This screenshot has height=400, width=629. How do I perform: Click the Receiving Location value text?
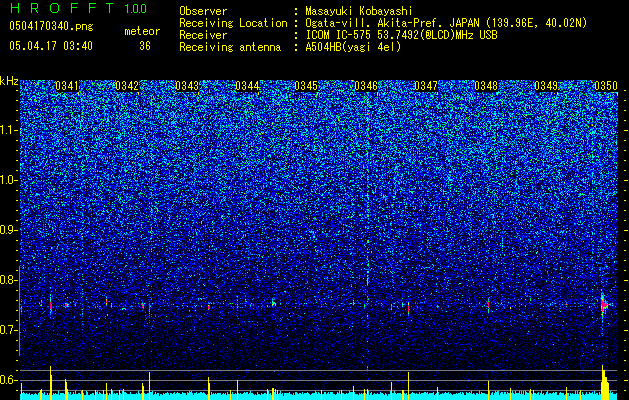pyautogui.click(x=446, y=24)
